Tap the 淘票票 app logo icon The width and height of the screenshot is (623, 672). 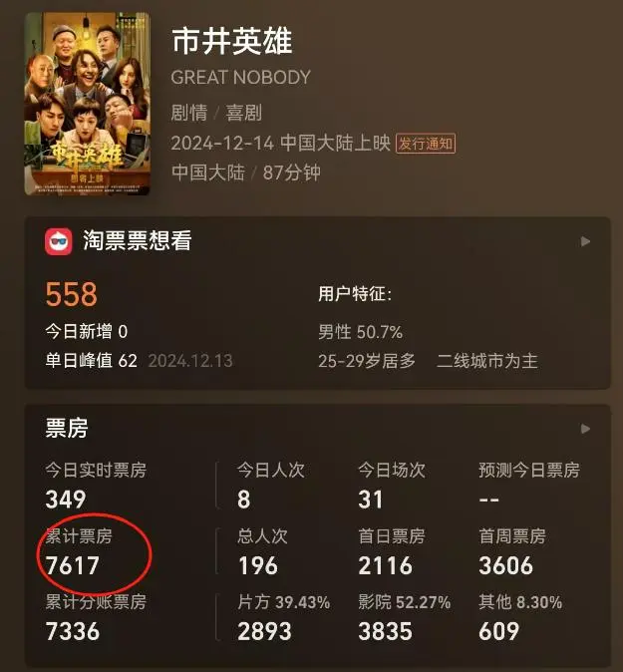[59, 241]
